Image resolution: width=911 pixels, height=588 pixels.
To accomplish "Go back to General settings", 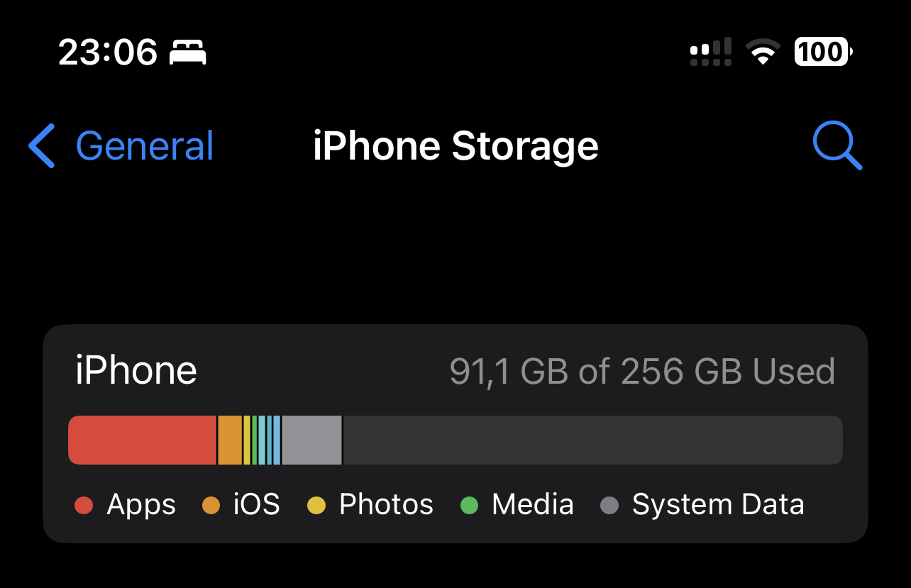I will pyautogui.click(x=144, y=146).
